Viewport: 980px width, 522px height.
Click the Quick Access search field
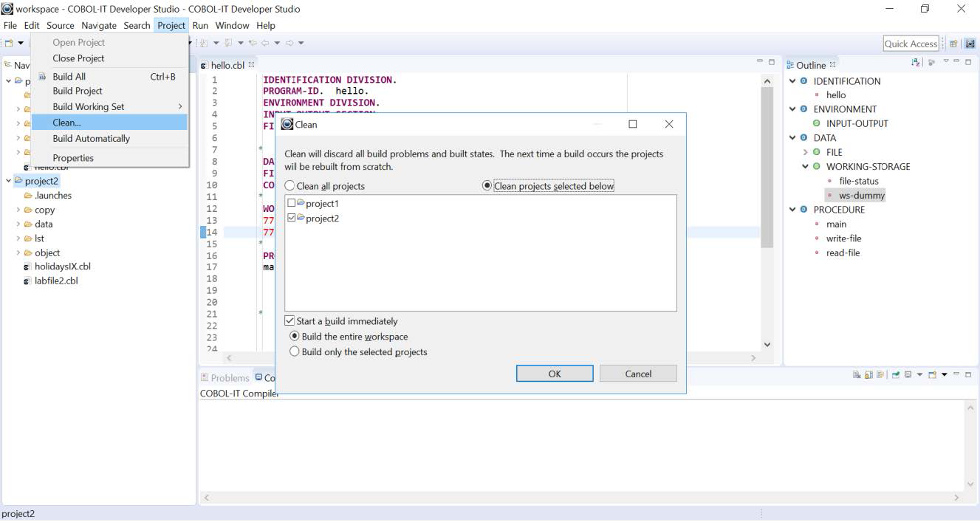(x=911, y=44)
